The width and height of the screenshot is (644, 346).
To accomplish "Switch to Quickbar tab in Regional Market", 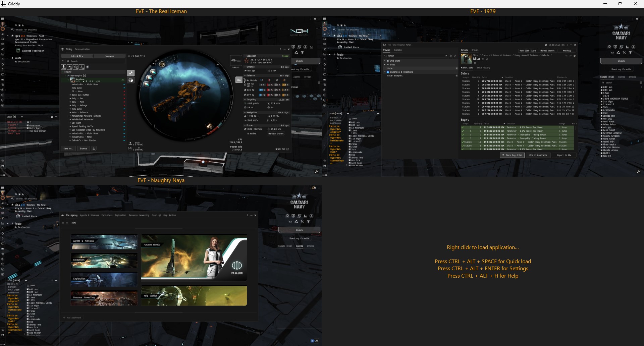I will [398, 50].
